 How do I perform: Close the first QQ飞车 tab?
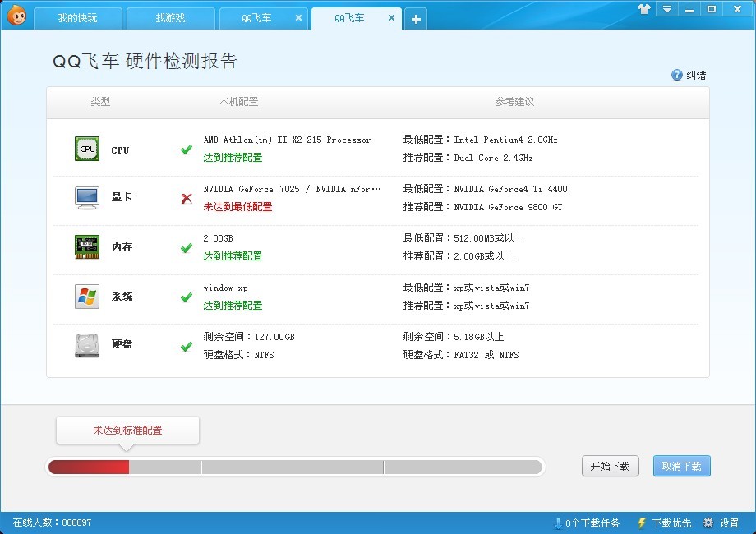tap(298, 18)
